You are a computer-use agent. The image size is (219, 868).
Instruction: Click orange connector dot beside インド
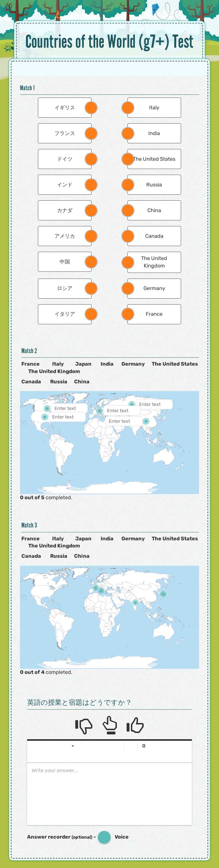point(91,185)
